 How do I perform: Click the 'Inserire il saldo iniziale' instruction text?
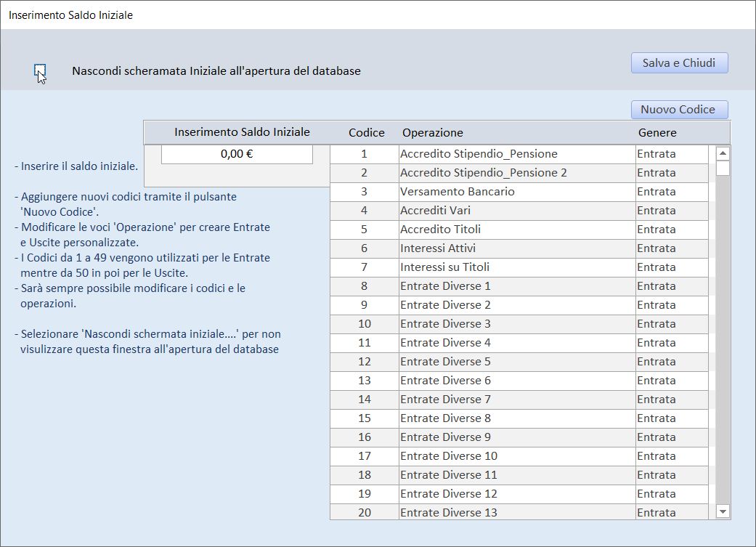[x=76, y=166]
